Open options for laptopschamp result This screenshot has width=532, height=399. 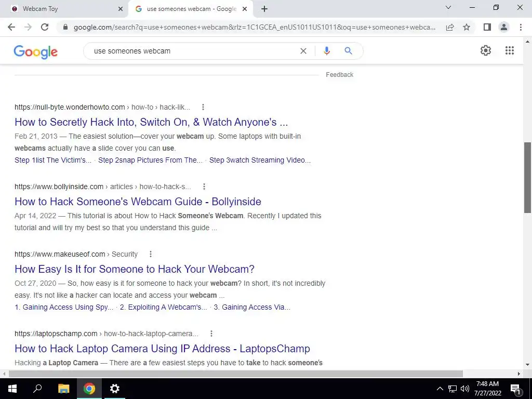coord(211,334)
